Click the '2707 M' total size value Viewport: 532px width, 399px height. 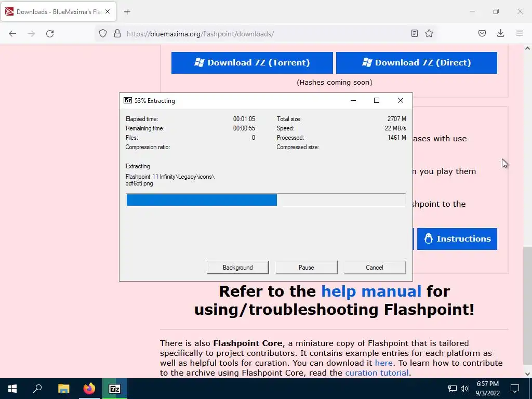[396, 119]
